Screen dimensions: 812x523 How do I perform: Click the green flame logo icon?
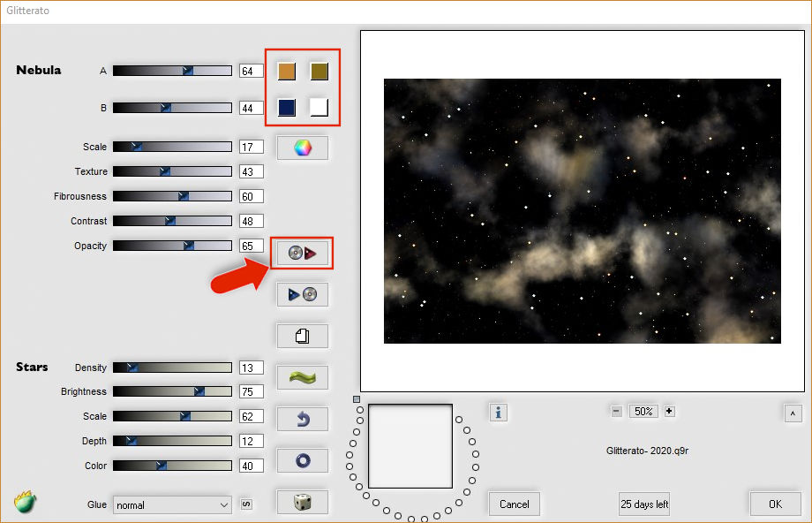point(25,503)
